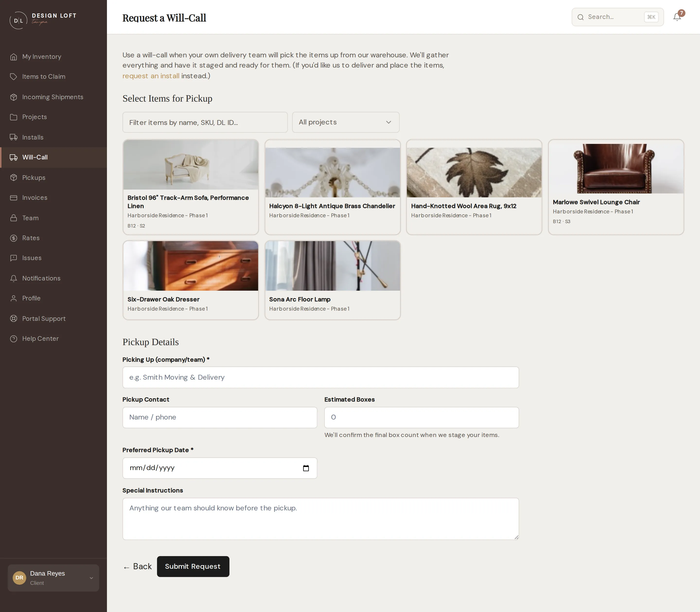Viewport: 700px width, 612px height.
Task: Click the Rates dollar icon
Action: pyautogui.click(x=14, y=238)
